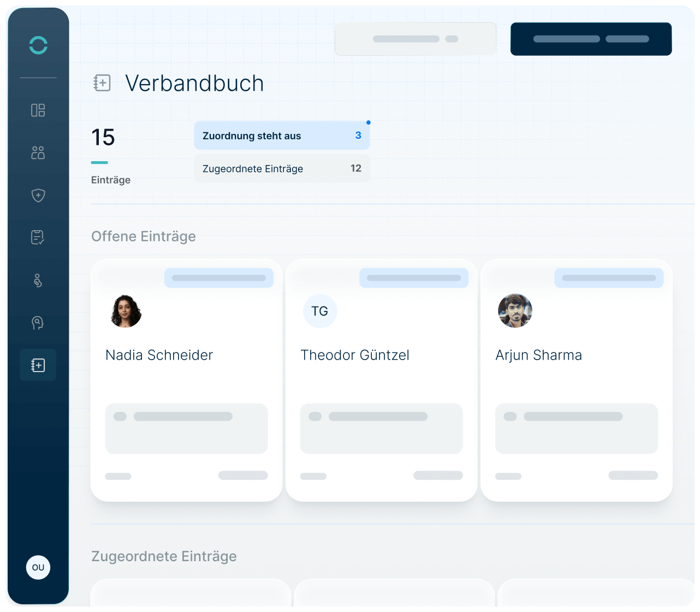Viewport: 700px width, 612px height.
Task: Open the OU user avatar
Action: 38,567
